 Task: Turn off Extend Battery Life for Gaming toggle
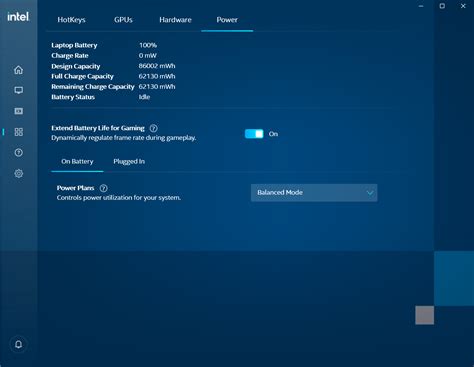coord(254,134)
